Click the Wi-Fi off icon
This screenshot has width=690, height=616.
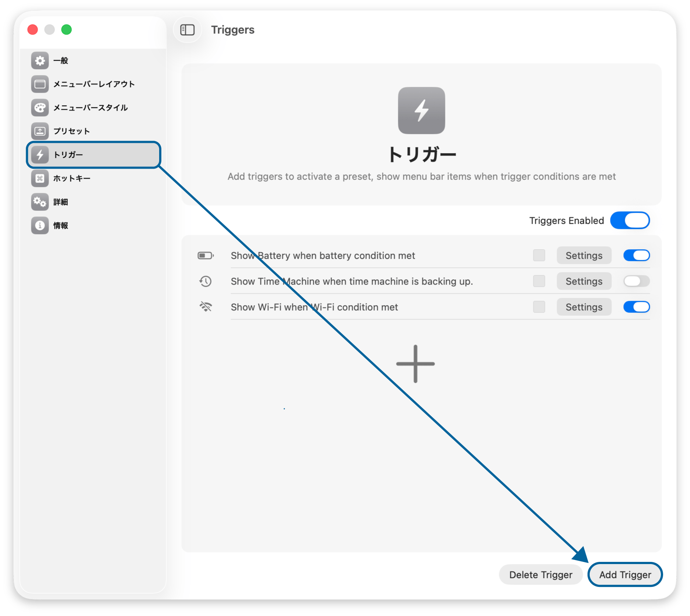click(205, 307)
